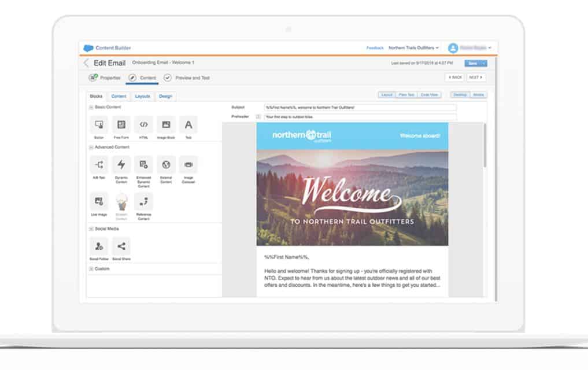Viewport: 588px width, 376px height.
Task: Click the "Welcome aboard!" header text
Action: coord(420,136)
